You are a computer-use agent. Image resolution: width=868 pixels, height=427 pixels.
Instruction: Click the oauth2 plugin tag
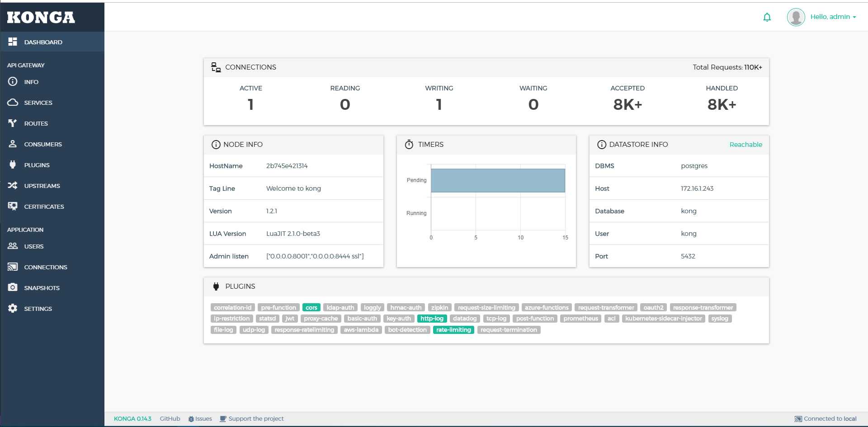pos(653,308)
